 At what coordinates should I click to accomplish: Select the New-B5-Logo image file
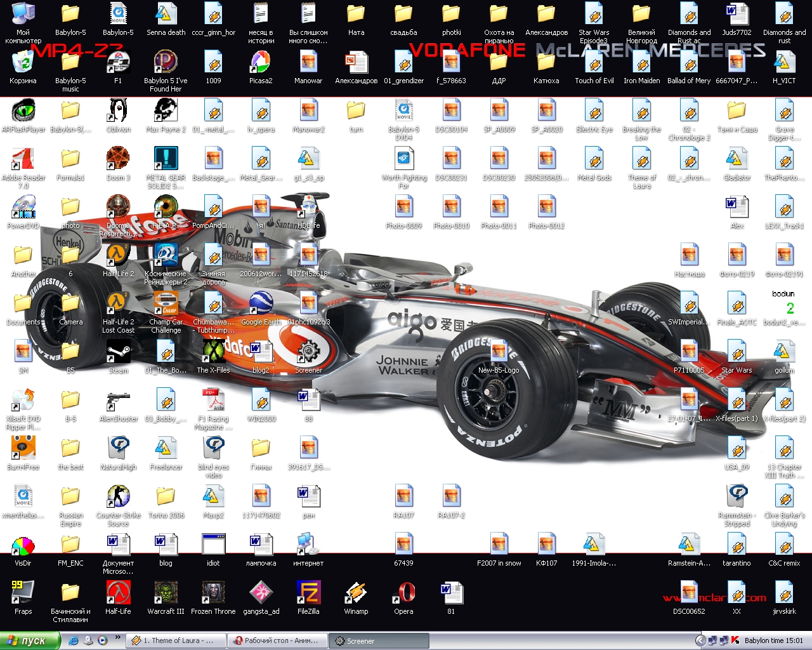499,357
